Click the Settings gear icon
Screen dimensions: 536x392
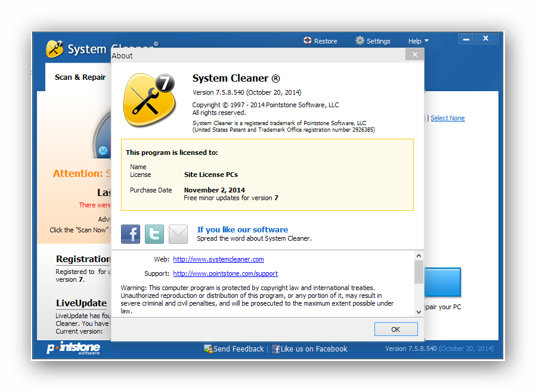[360, 41]
